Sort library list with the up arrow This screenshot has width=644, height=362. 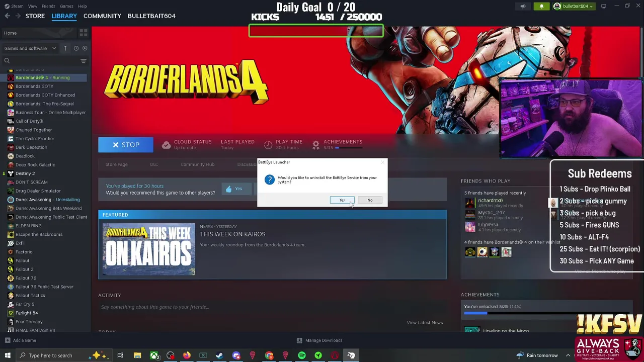65,48
